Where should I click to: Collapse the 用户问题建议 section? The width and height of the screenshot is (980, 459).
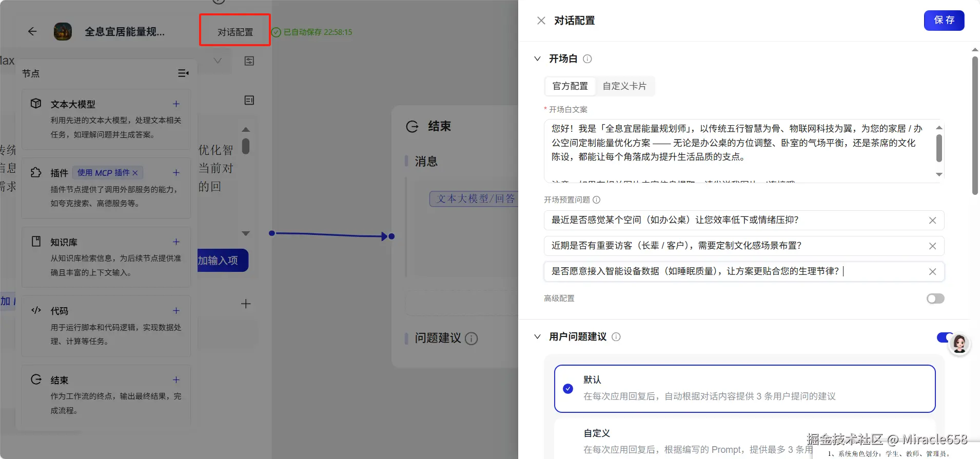tap(537, 336)
